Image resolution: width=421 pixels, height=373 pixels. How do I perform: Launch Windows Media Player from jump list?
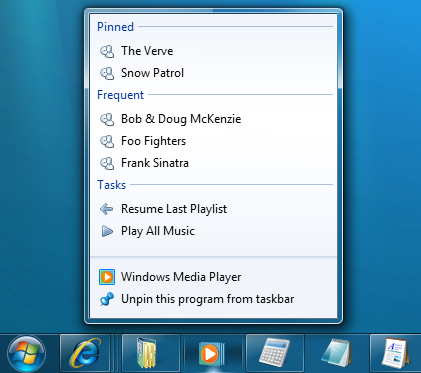pyautogui.click(x=213, y=277)
